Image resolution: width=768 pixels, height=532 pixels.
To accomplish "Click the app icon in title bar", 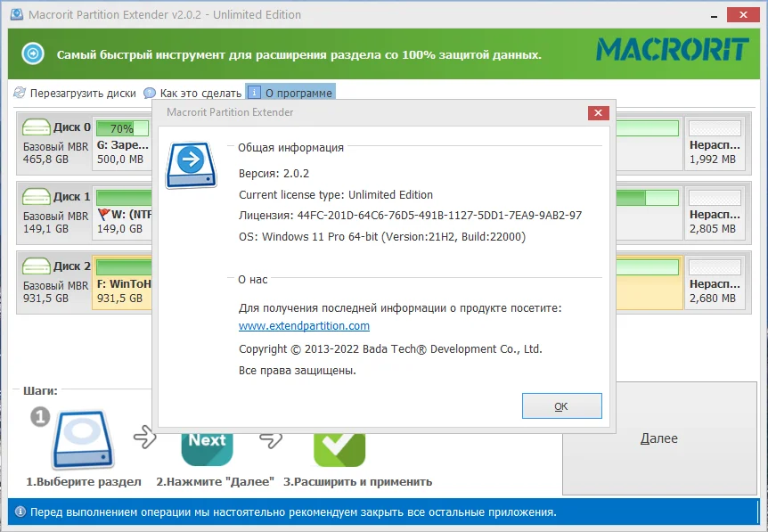I will 17,14.
